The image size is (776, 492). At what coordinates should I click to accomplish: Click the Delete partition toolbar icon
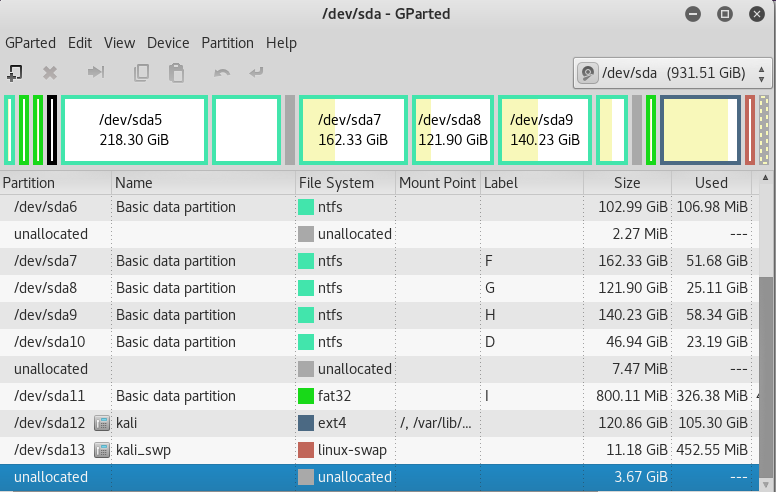[49, 73]
